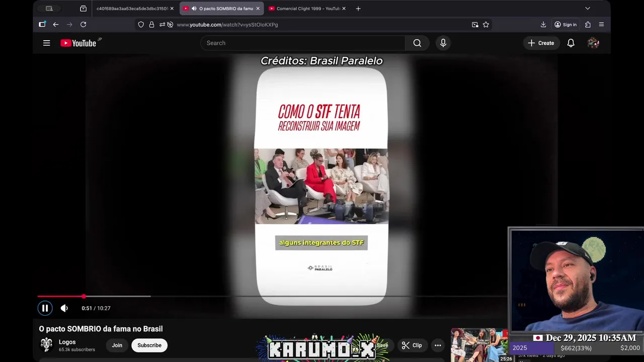Switch to the Comercial Clight 1999 tab
The height and width of the screenshot is (362, 644).
pos(308,9)
